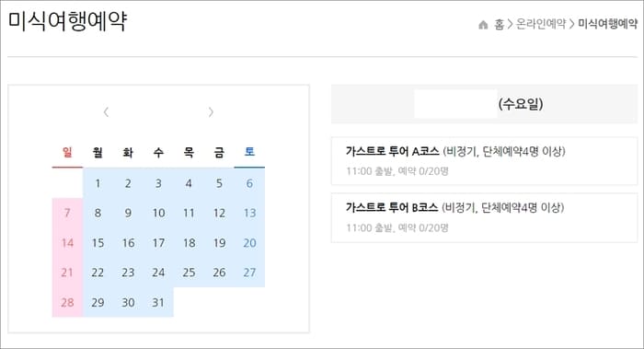Image resolution: width=644 pixels, height=349 pixels.
Task: Go to next month with right chevron
Action: tap(211, 111)
